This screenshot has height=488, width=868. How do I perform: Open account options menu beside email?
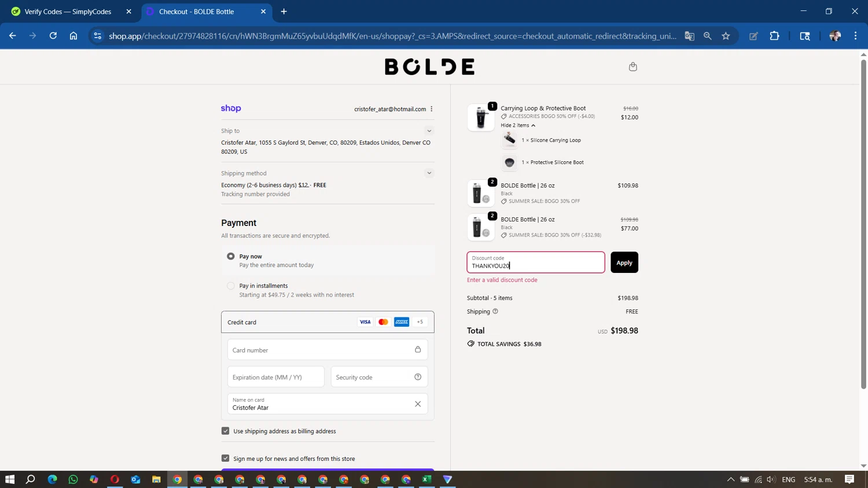(432, 109)
